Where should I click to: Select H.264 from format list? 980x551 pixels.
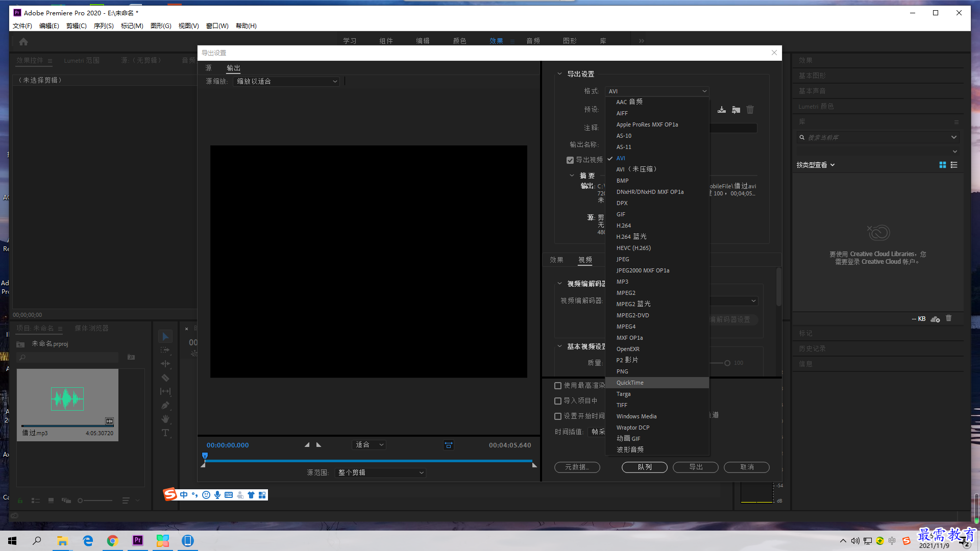click(x=657, y=226)
